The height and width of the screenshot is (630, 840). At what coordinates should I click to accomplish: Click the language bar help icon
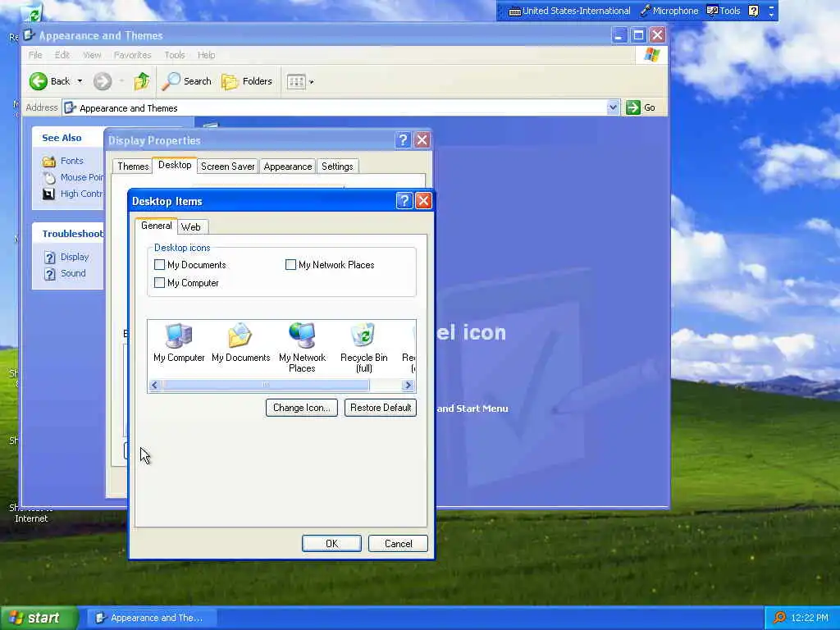click(x=753, y=11)
